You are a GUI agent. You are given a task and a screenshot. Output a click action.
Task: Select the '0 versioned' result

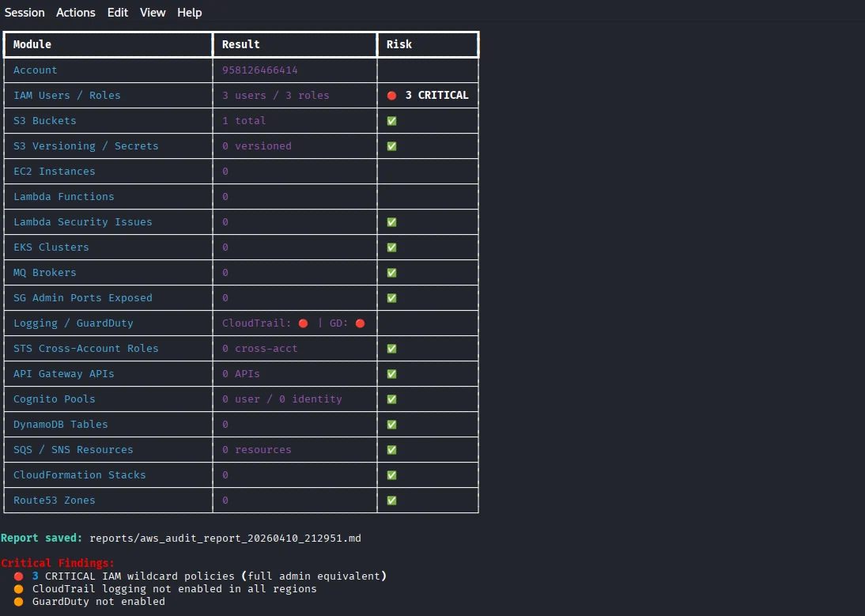point(256,146)
